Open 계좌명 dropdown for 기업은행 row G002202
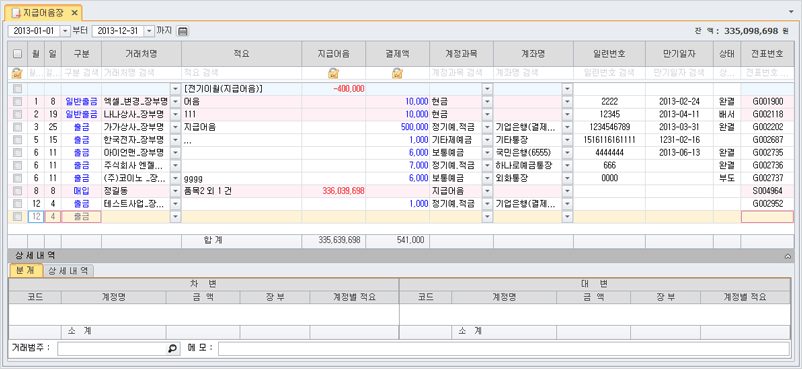This screenshot has width=802, height=369. [567, 127]
